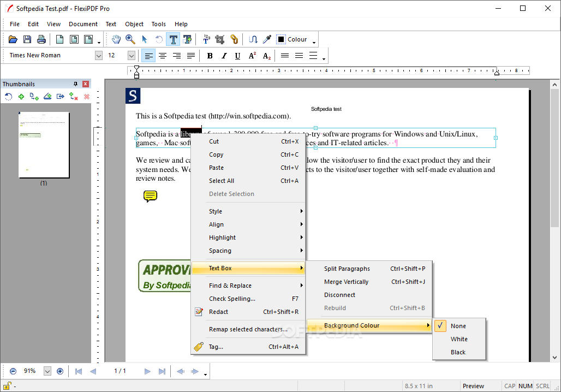Rotate pages in Thumbnails toolbar

[x=8, y=97]
